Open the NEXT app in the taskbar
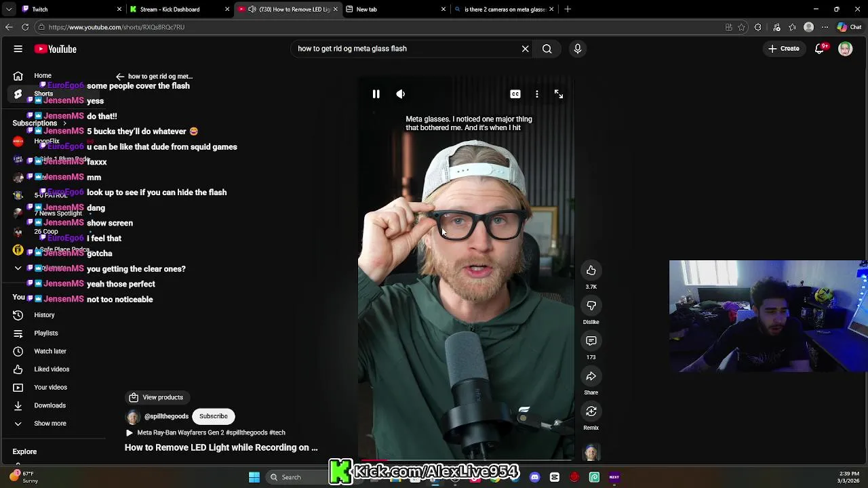868x488 pixels. (x=614, y=477)
